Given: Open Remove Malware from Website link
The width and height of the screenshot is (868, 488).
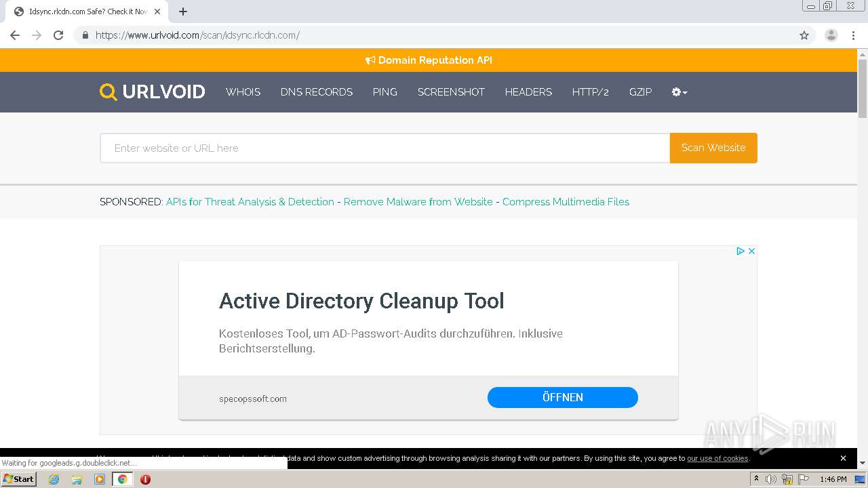Looking at the screenshot, I should point(418,202).
